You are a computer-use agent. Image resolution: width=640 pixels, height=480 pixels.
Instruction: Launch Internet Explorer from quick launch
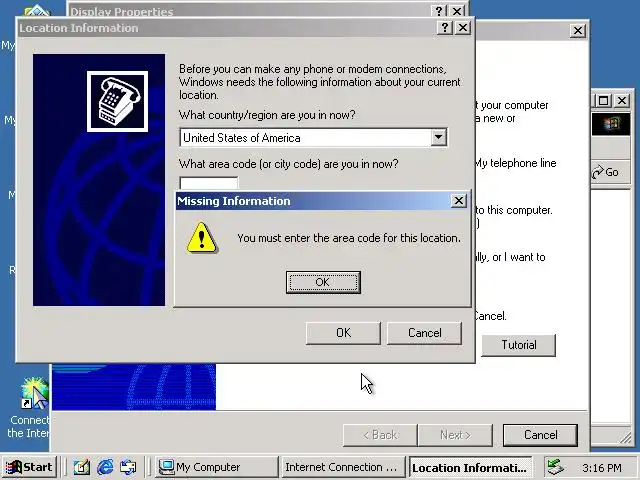[105, 467]
